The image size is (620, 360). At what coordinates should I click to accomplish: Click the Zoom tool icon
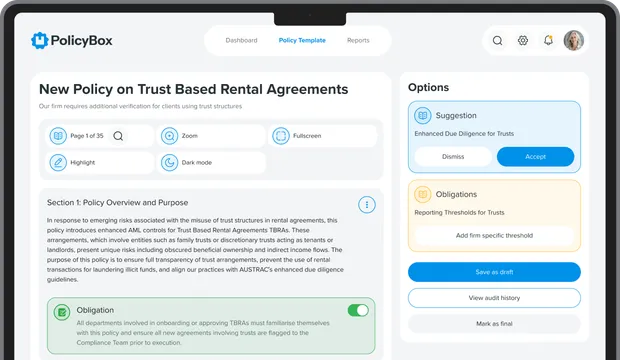[x=169, y=136]
